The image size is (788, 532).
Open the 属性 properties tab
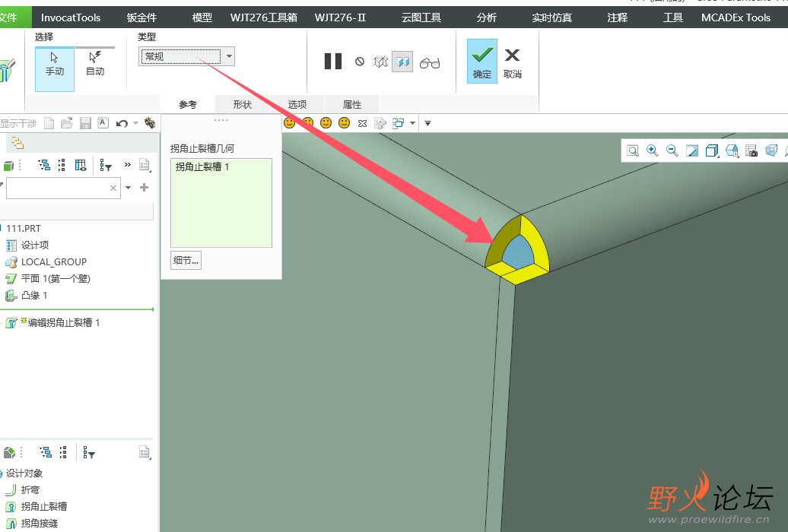click(351, 104)
